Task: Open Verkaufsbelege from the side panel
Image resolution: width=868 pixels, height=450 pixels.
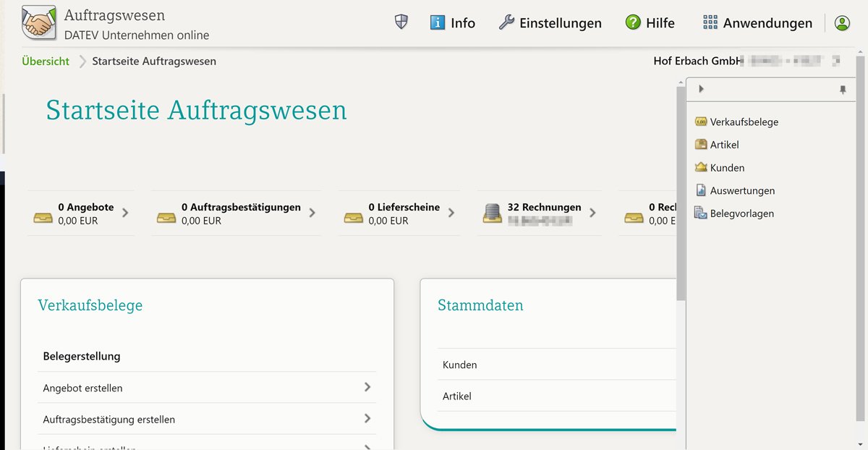Action: (744, 122)
